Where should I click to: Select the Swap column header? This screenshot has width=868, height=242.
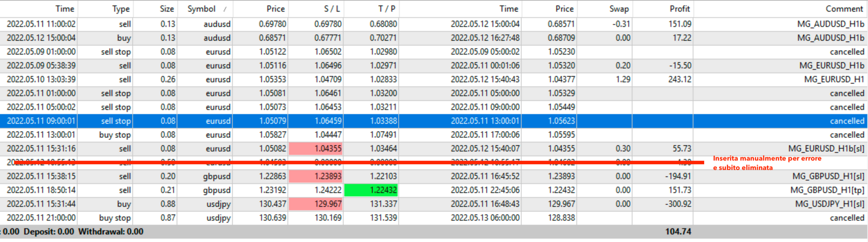pyautogui.click(x=605, y=9)
